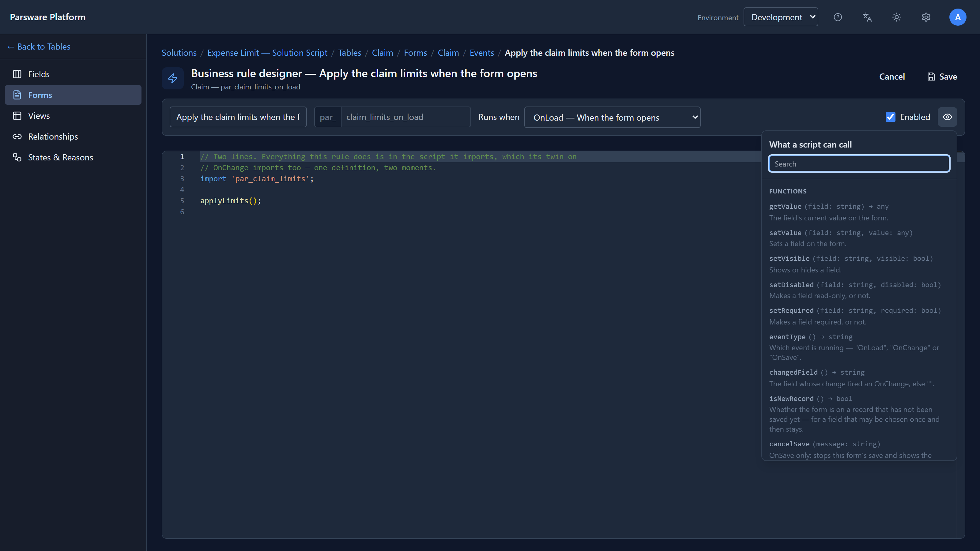
Task: Click the eventType function entry
Action: [x=859, y=347]
